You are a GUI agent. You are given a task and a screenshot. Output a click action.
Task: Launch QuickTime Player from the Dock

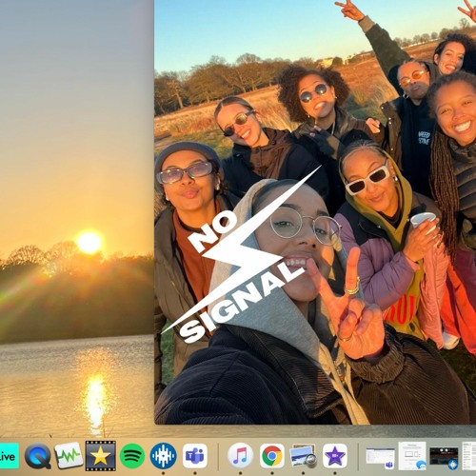[38, 456]
